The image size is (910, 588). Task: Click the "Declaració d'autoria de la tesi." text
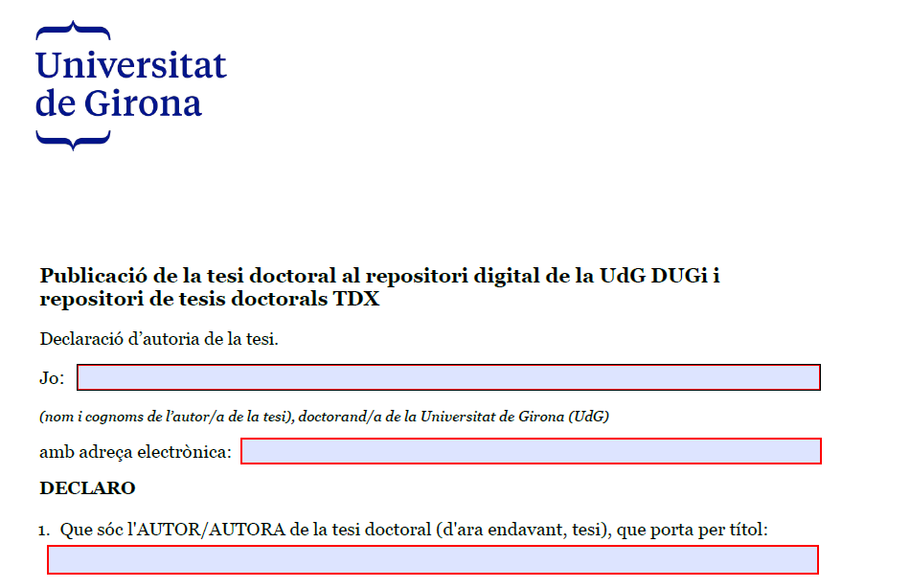click(x=159, y=338)
